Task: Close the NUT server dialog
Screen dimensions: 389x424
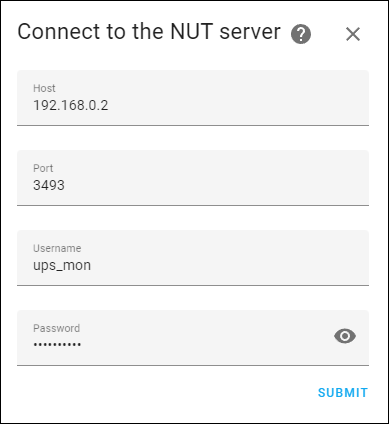Action: [353, 34]
